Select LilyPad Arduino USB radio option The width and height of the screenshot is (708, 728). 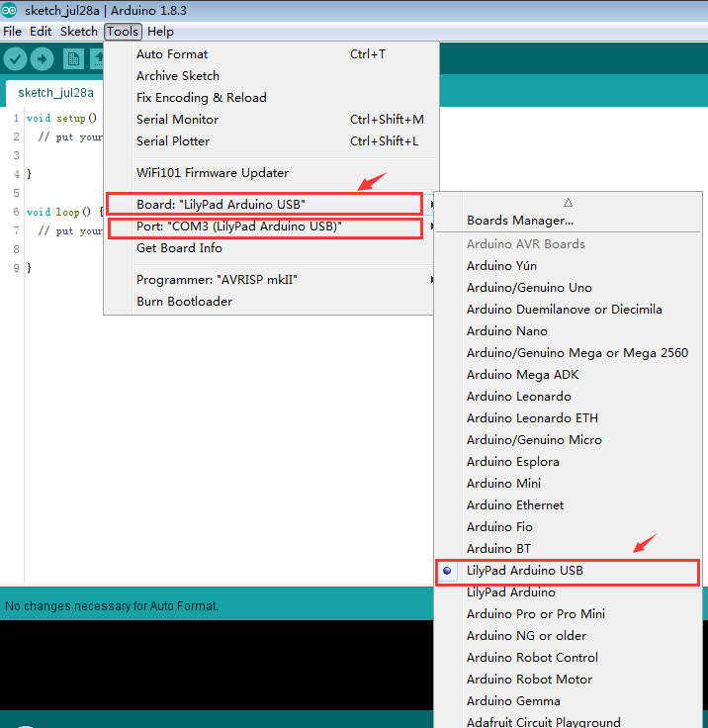pyautogui.click(x=525, y=571)
